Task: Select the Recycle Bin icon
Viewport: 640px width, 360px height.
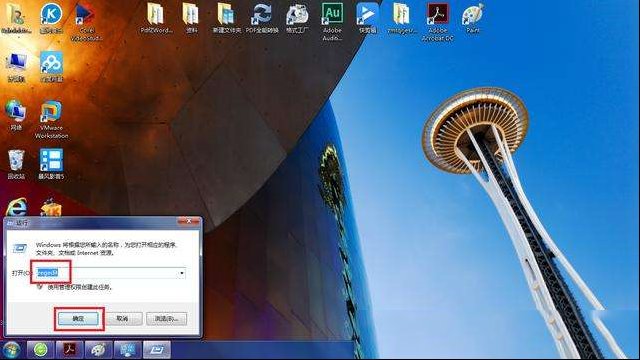Action: pyautogui.click(x=16, y=164)
